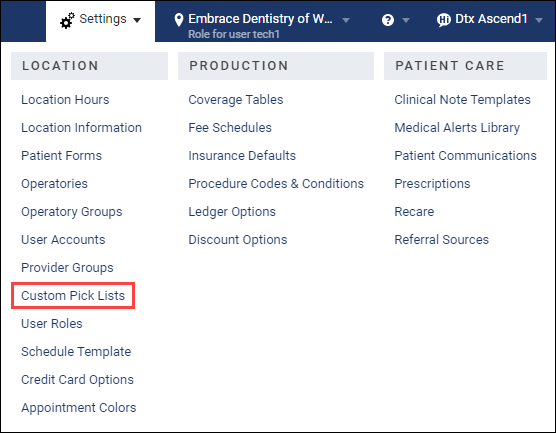Open Custom Pick Lists
Viewport: 556px width, 433px height.
pyautogui.click(x=73, y=295)
